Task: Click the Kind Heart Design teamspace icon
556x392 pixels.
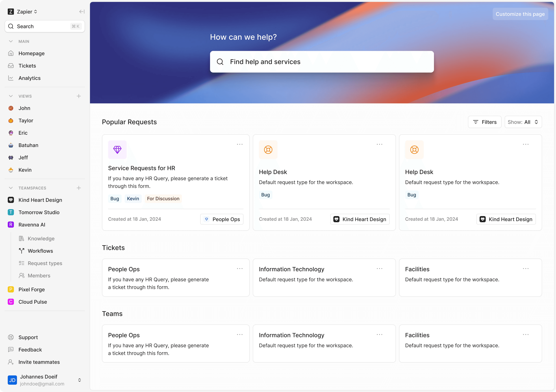Action: tap(11, 200)
